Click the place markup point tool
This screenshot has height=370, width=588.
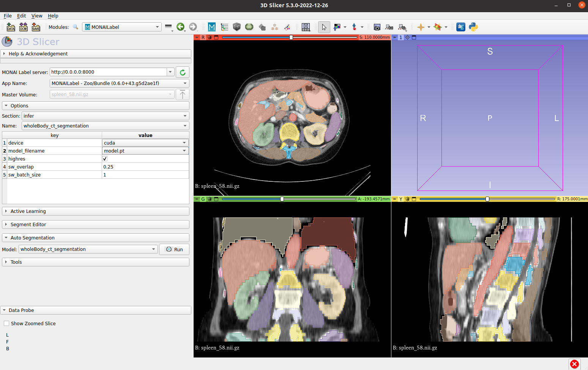pyautogui.click(x=354, y=27)
